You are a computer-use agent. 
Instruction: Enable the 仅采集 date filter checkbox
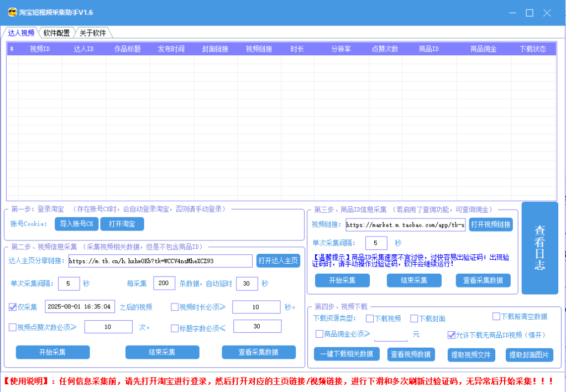pos(13,307)
